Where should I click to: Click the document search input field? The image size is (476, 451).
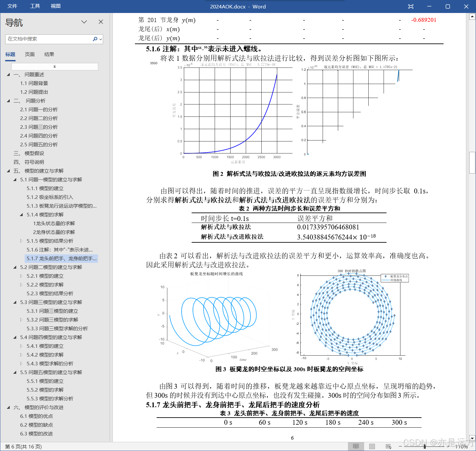tap(49, 39)
